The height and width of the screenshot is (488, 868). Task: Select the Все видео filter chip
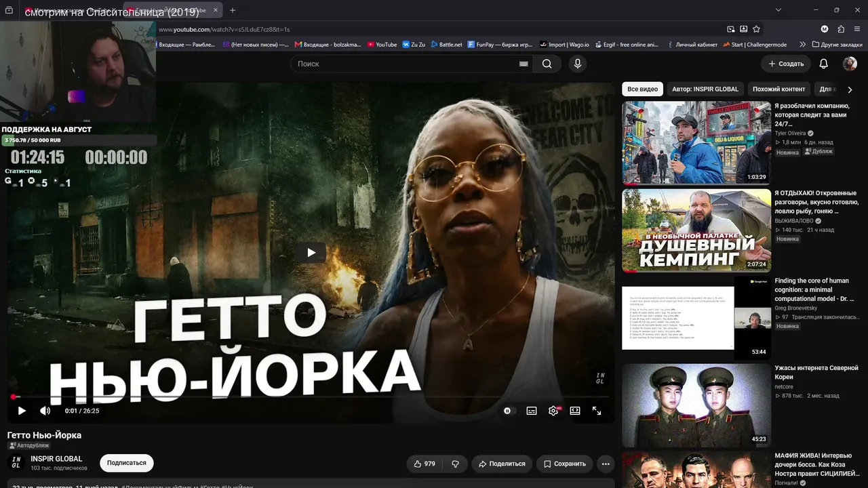pyautogui.click(x=642, y=89)
